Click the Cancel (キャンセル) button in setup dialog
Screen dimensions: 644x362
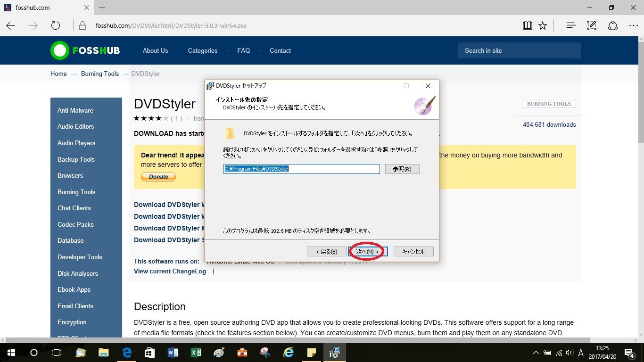pyautogui.click(x=413, y=252)
